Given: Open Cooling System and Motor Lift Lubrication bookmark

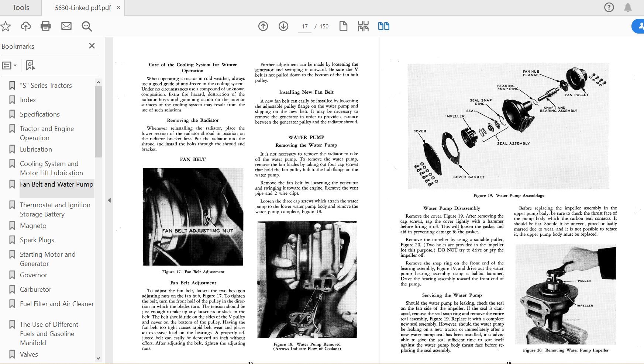Looking at the screenshot, I should [51, 168].
